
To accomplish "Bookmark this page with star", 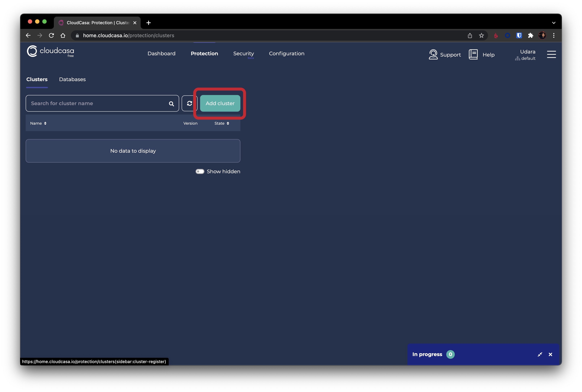I will [481, 36].
